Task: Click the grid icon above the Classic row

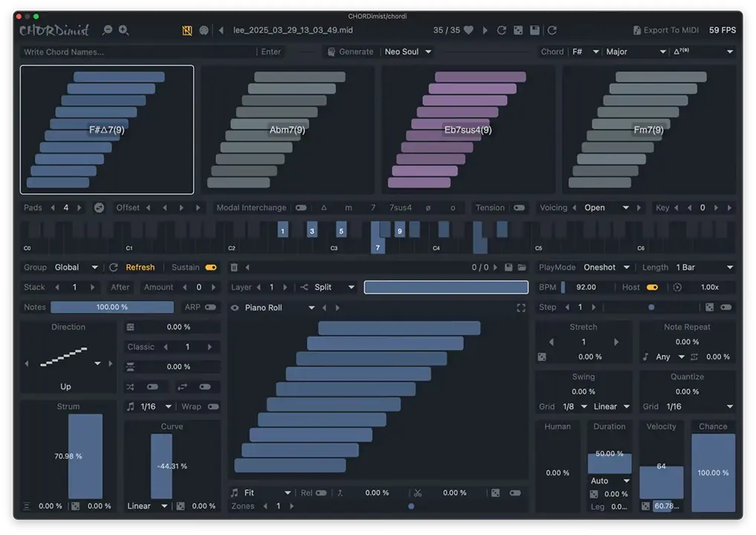Action: click(130, 327)
